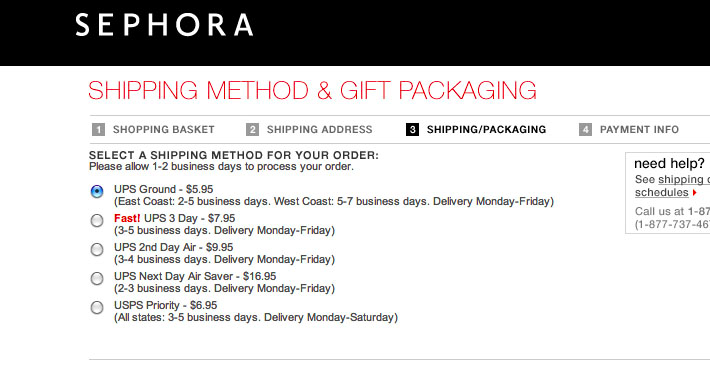
Task: Click the Sephora logo
Action: [164, 25]
